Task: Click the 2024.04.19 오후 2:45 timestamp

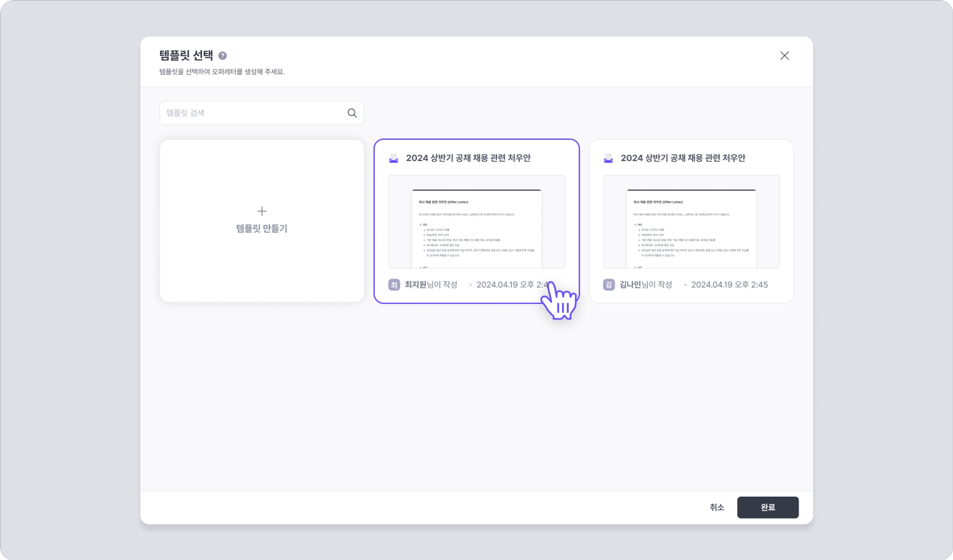Action: [x=730, y=285]
